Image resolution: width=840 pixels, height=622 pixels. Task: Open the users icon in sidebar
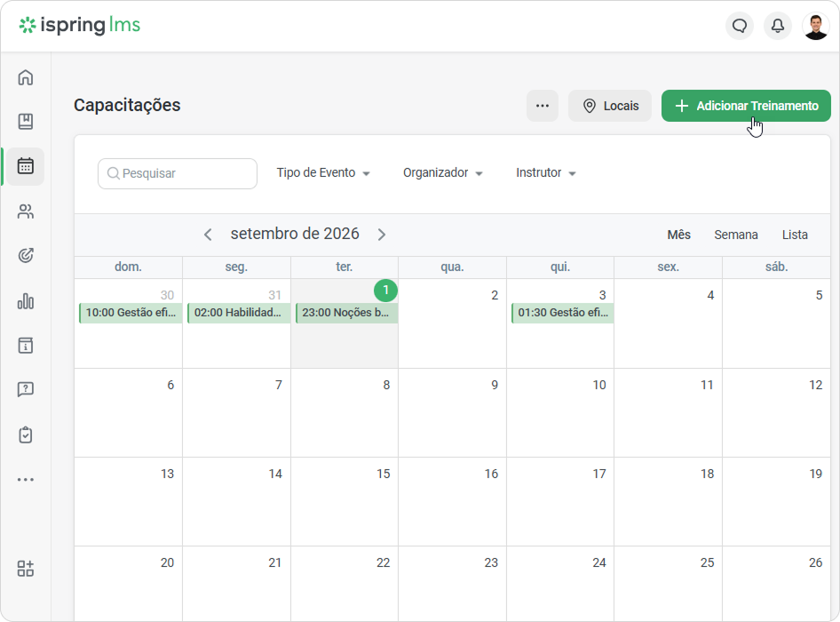tap(25, 211)
